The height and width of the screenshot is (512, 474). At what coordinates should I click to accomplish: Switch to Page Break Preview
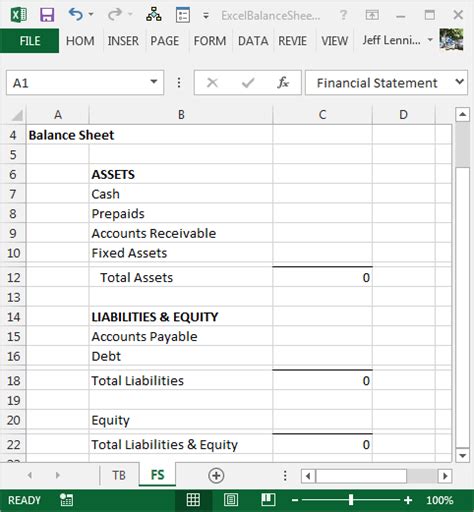(268, 500)
